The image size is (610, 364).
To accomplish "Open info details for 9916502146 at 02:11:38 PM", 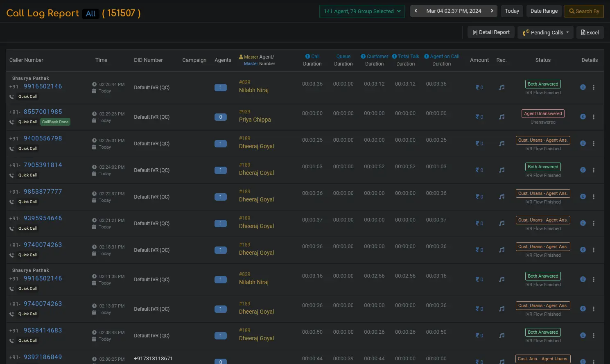I will coord(583,279).
